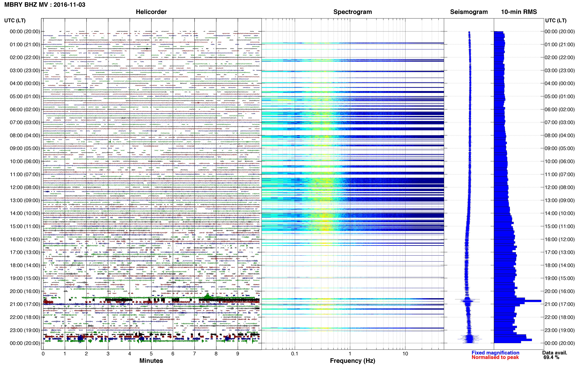Viewport: 588px width, 368px height.
Task: Click helicorder axis label '16:00 (12:00)'
Action: [25, 239]
